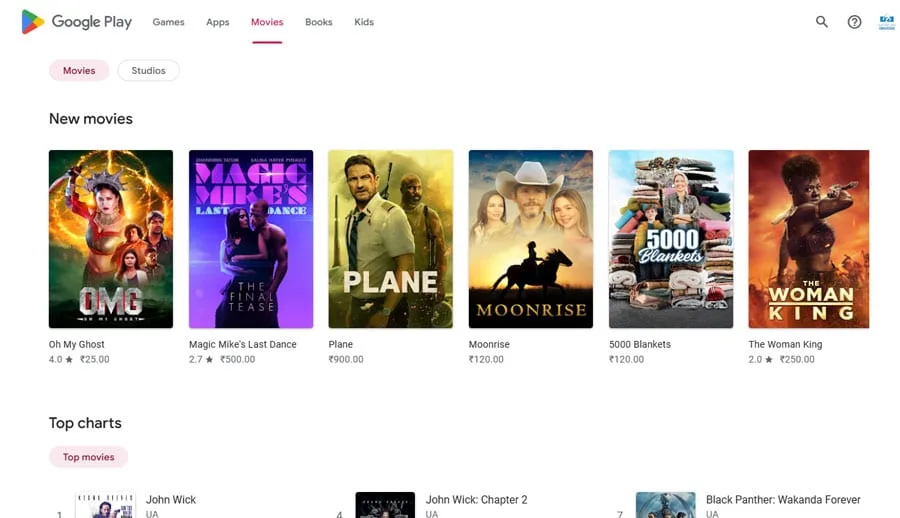This screenshot has height=518, width=900.
Task: Click the Top charts heading
Action: pyautogui.click(x=85, y=423)
